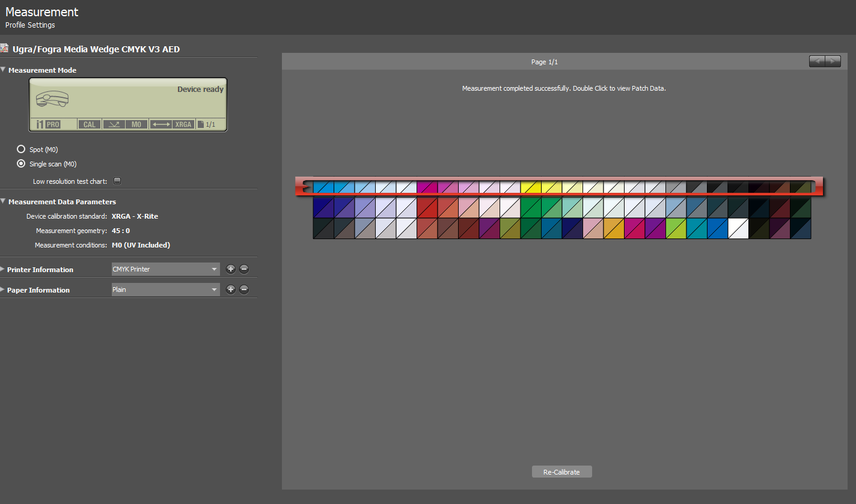Remove the CMYK Printer entry with minus icon
Screen dimensions: 856x504
(244, 269)
